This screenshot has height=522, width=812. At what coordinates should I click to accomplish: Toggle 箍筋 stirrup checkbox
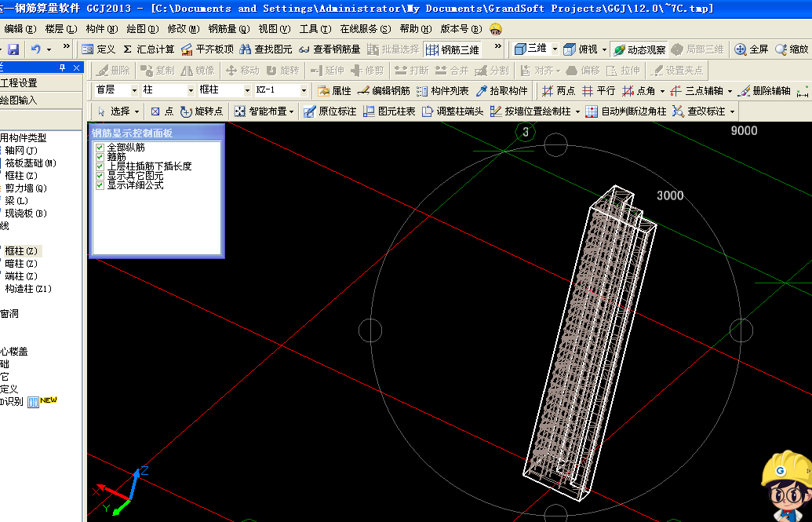[100, 157]
